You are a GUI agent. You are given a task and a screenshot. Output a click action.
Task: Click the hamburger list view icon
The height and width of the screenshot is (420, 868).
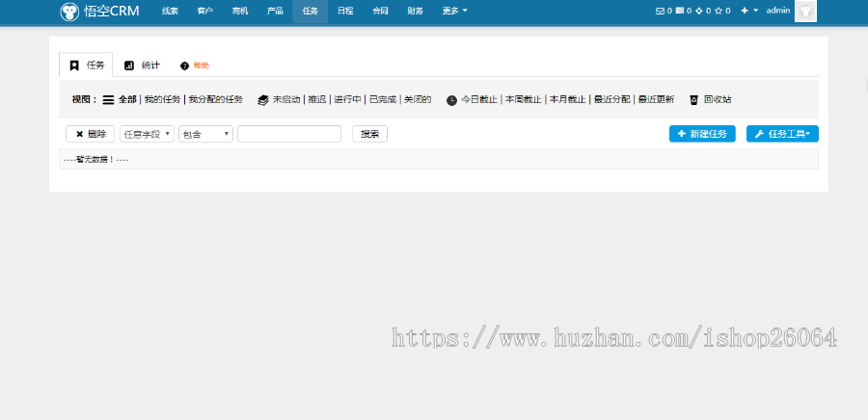[x=108, y=100]
